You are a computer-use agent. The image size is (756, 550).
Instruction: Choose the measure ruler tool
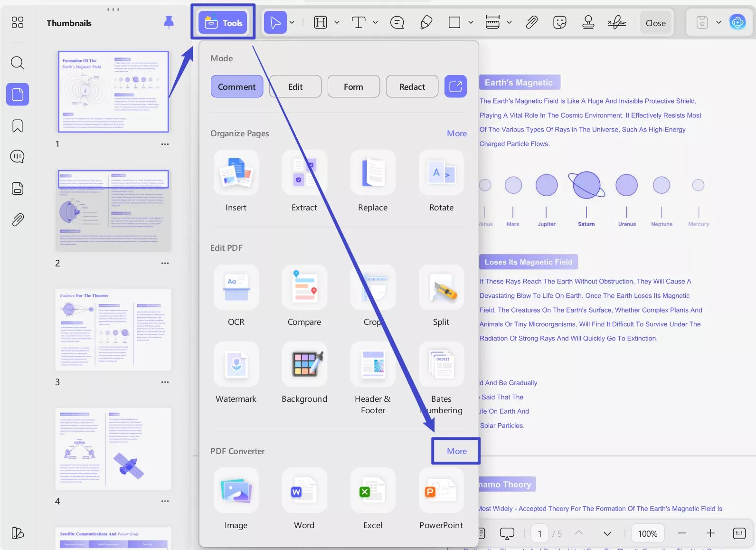coord(492,22)
